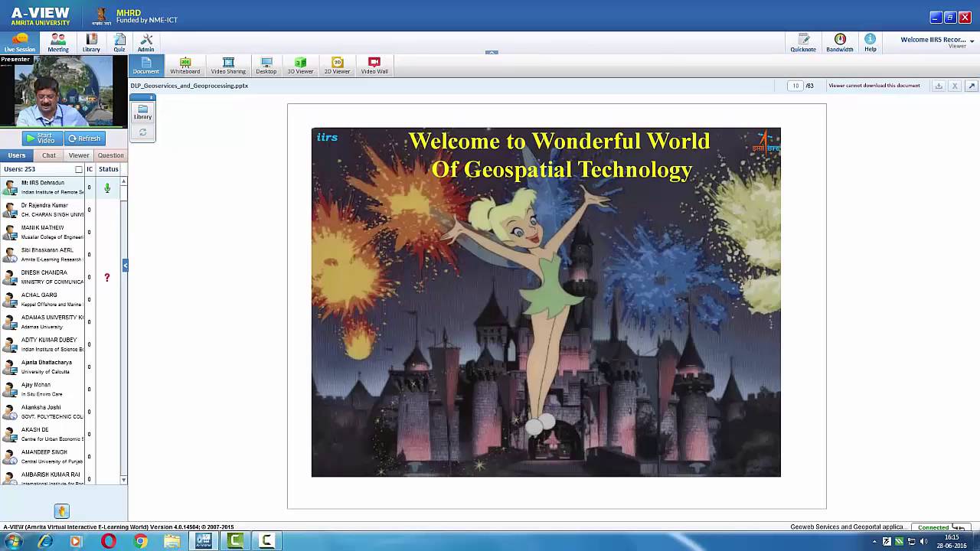
Task: Show hidden system tray icons
Action: point(874,542)
